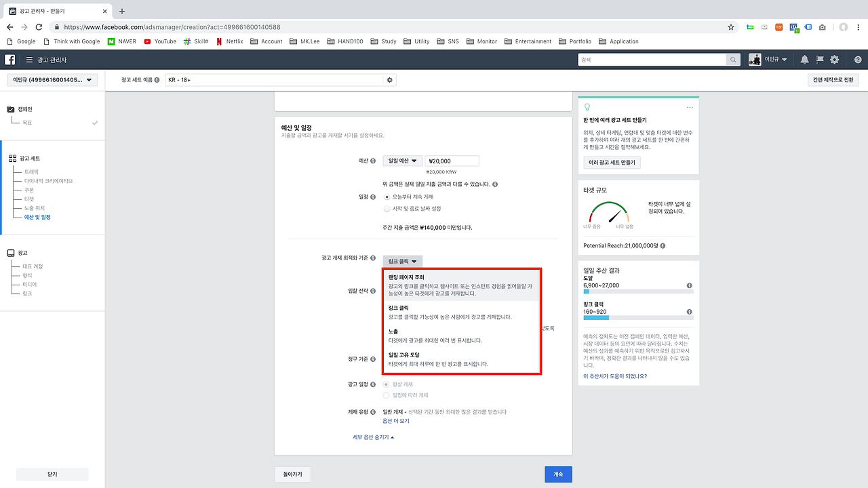
Task: Open notifications via the bell icon
Action: click(x=804, y=59)
